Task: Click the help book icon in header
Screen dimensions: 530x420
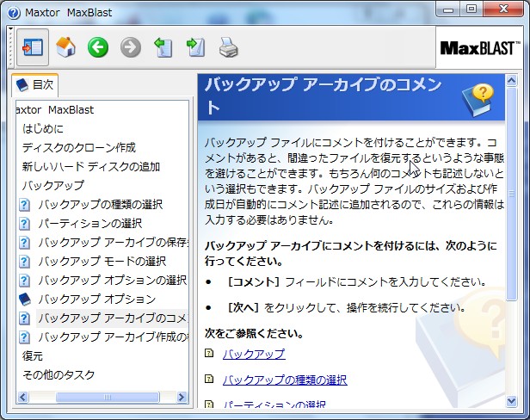Action: tap(478, 100)
